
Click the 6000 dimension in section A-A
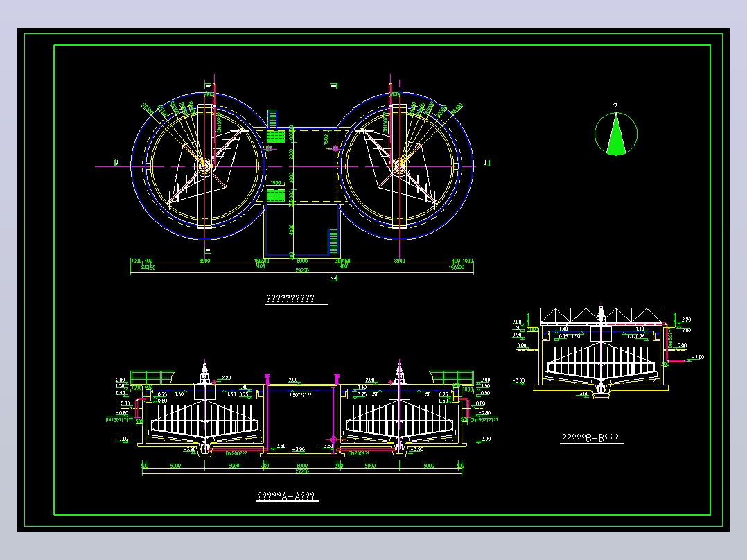(x=302, y=466)
